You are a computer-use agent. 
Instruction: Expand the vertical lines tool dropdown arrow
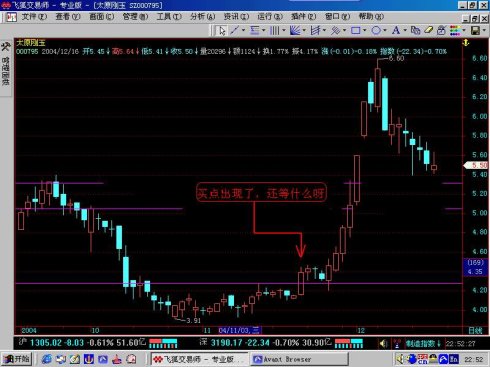pos(284,30)
